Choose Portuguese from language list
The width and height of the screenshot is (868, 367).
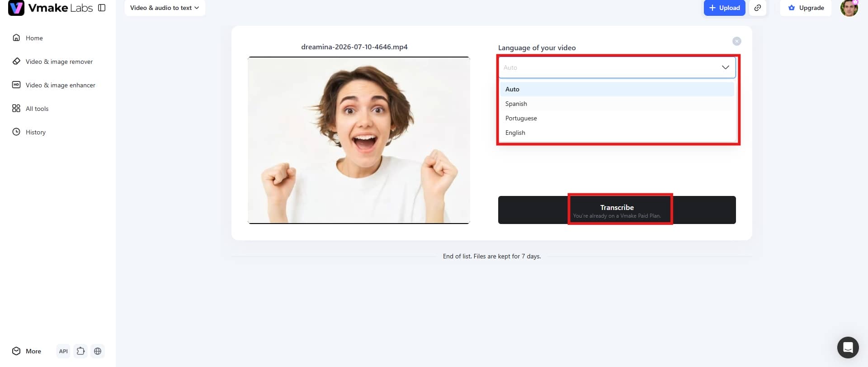(617, 118)
